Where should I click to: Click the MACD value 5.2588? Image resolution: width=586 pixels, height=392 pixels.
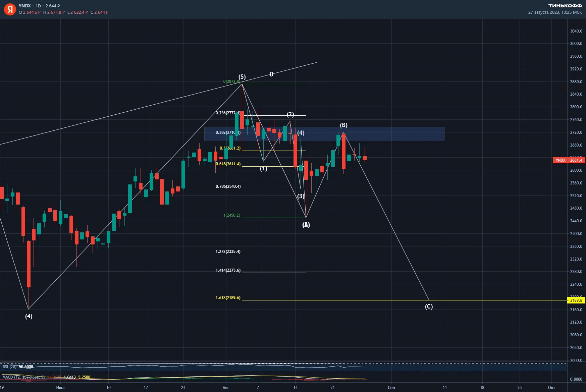(84, 377)
